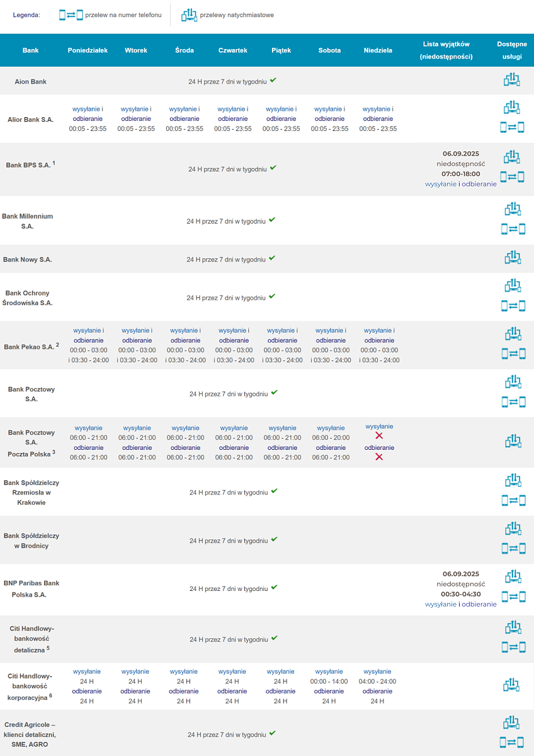
Task: Click the 'BNP Paribas Bank Polska S.A.' name
Action: coord(31,589)
